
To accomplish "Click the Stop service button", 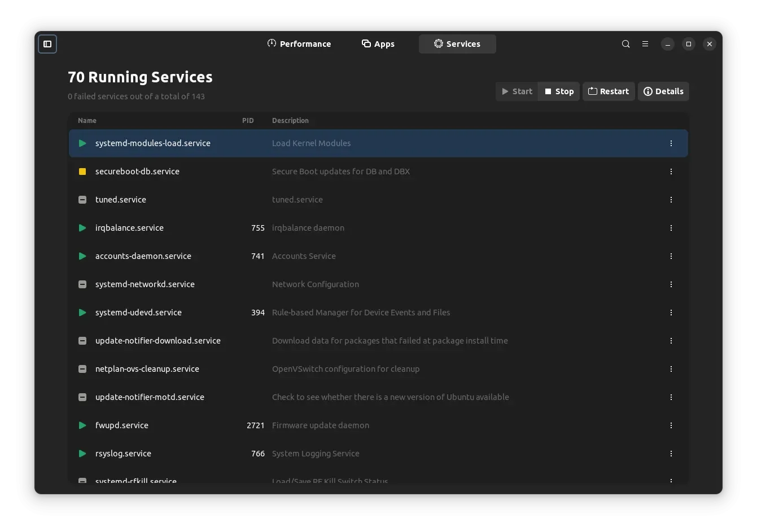I will pos(559,91).
